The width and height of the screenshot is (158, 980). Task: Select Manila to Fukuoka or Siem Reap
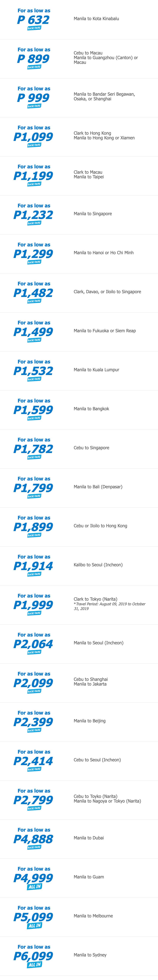tap(104, 331)
